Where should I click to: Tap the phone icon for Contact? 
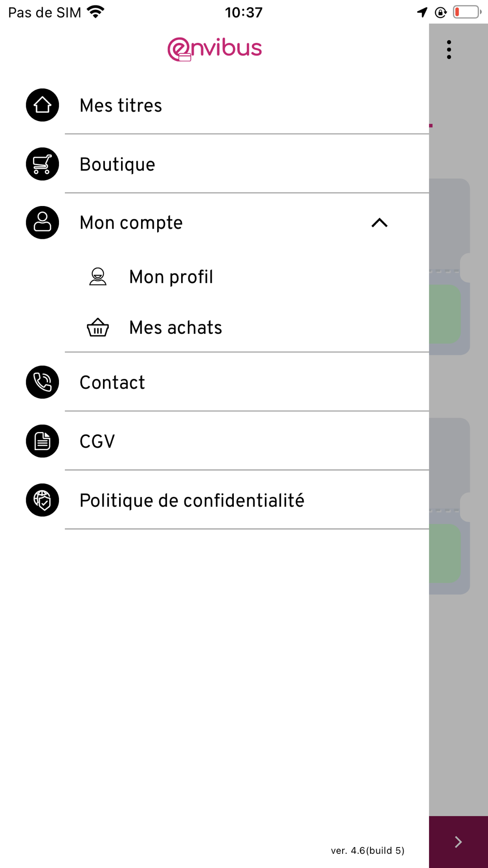tap(42, 382)
